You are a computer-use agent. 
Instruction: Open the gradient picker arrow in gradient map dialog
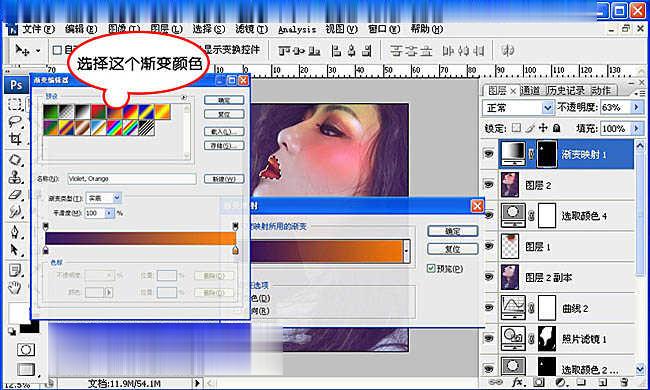[x=407, y=251]
